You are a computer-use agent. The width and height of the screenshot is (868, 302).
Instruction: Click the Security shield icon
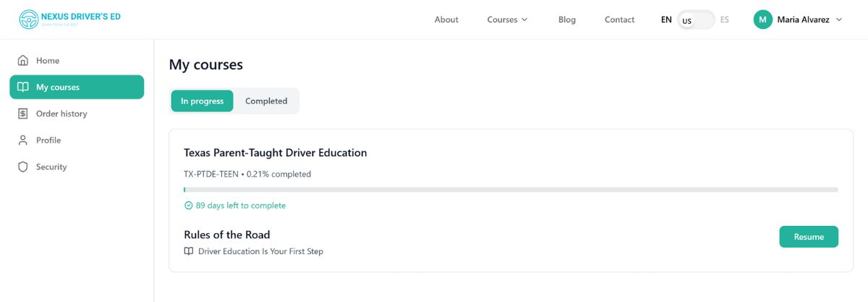[x=23, y=167]
